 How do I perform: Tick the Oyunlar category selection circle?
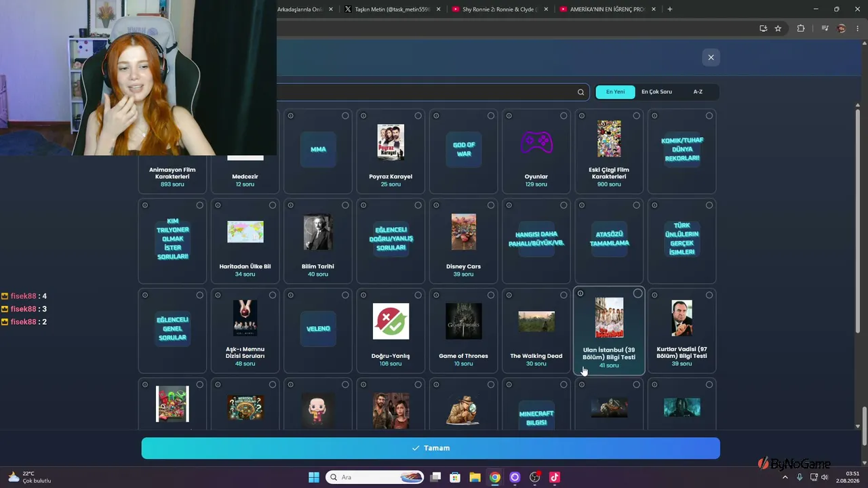[x=564, y=116]
